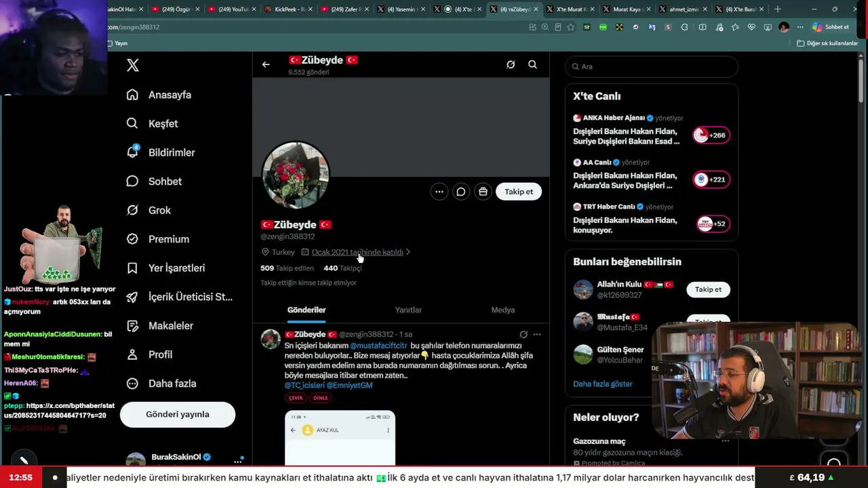Open the 509 Takip edilen following list

(287, 268)
